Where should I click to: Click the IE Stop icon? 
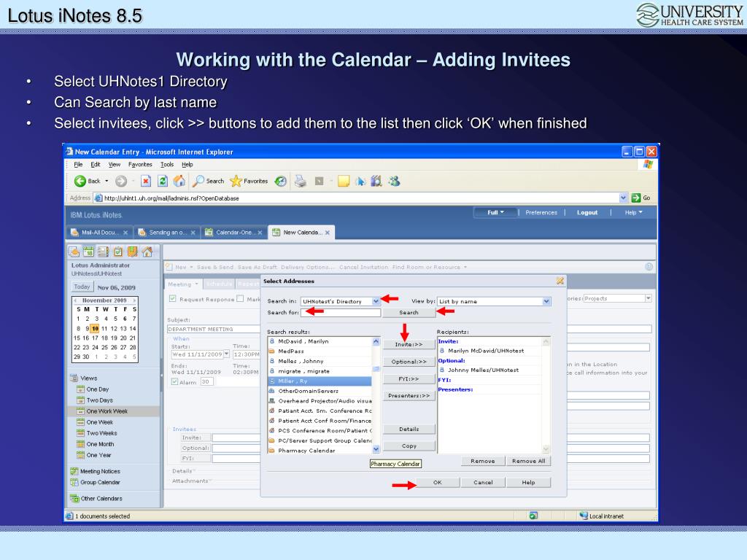coord(146,181)
